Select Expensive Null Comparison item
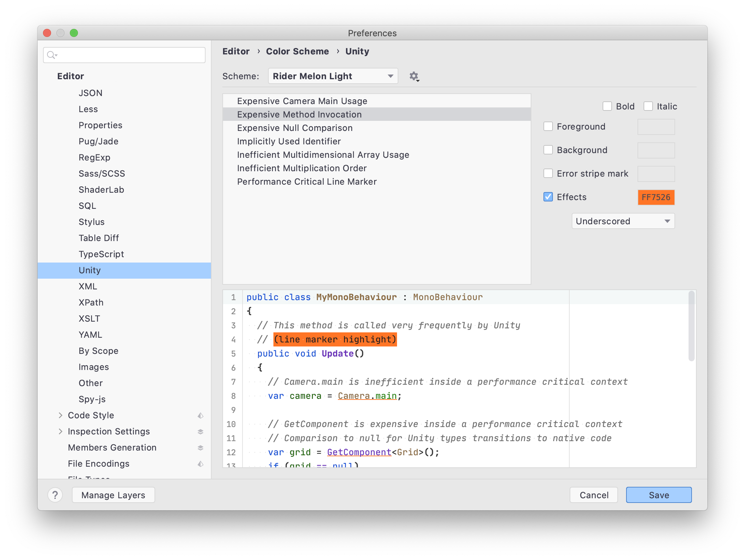 [x=377, y=128]
